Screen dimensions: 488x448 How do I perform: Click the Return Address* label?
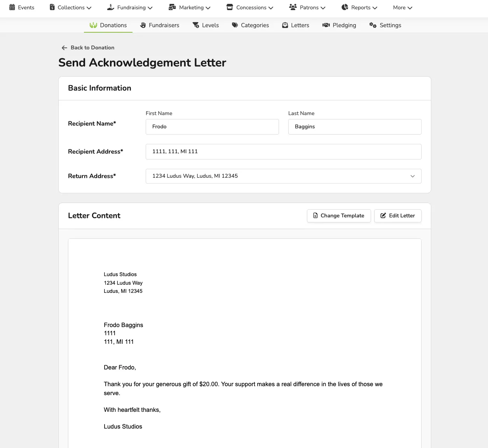click(92, 176)
